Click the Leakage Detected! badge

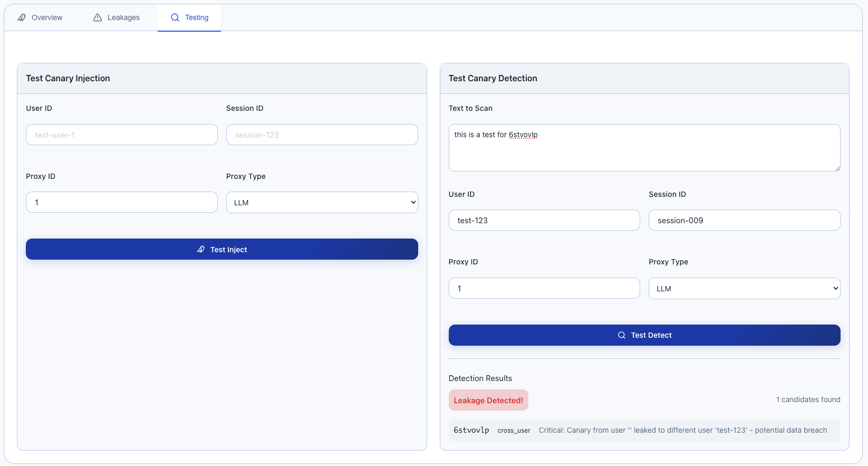coord(488,400)
